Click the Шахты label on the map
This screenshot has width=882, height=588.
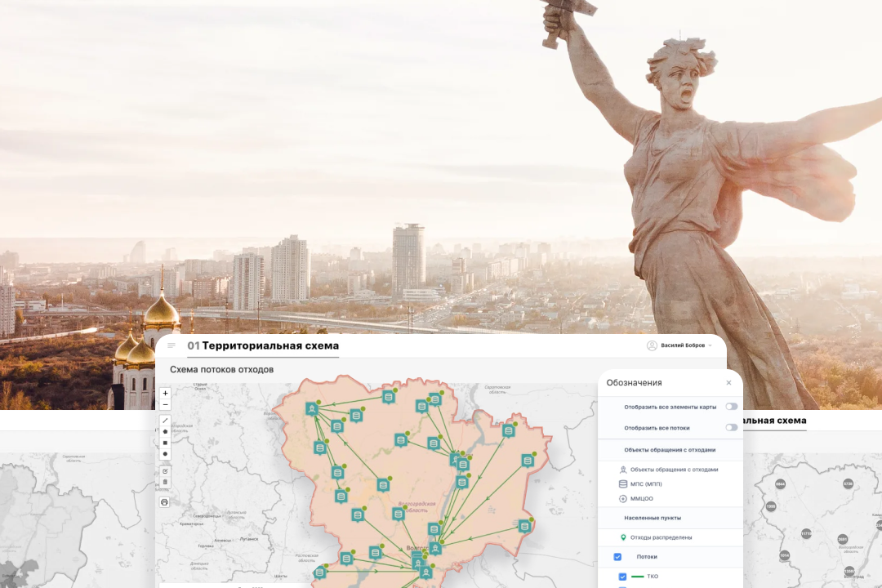coord(281,576)
